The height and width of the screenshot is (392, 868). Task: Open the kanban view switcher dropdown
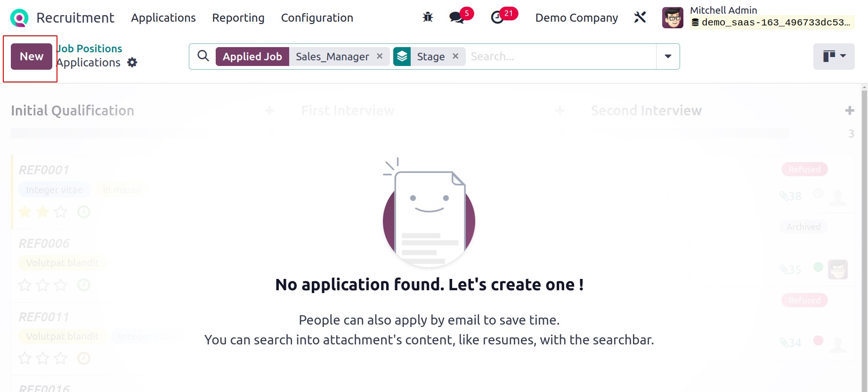pos(834,57)
